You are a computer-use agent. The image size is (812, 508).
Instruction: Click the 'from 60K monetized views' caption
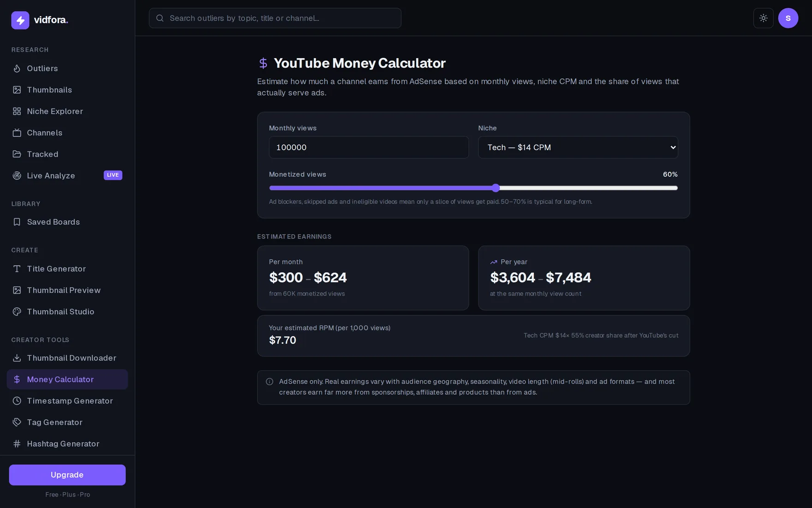click(307, 294)
